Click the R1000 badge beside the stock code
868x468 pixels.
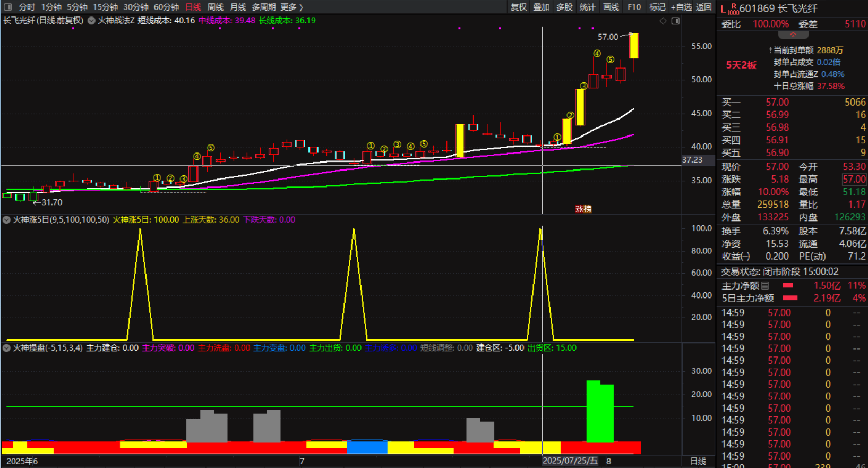coord(733,9)
